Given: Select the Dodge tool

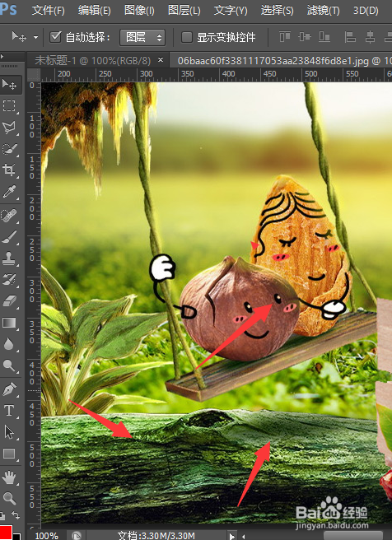Looking at the screenshot, I should click(x=9, y=365).
